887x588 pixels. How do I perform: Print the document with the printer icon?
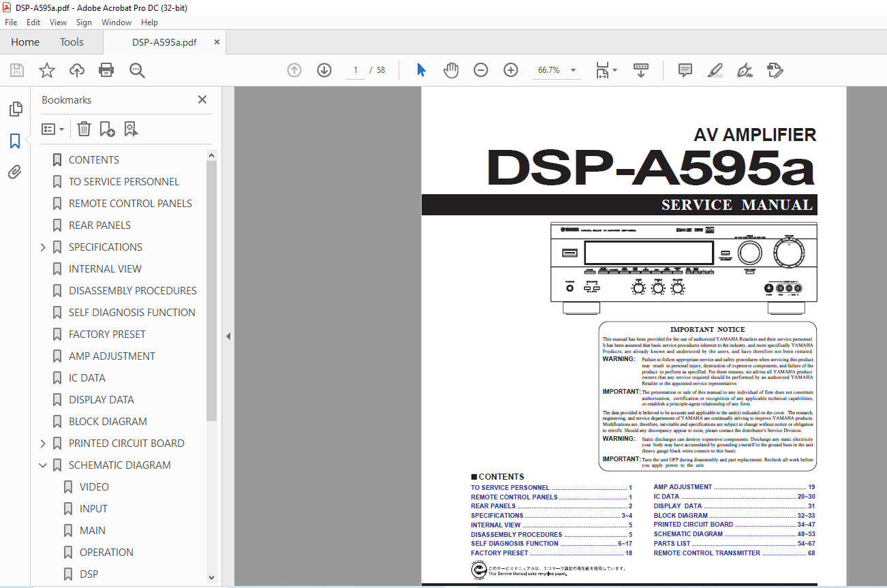106,70
